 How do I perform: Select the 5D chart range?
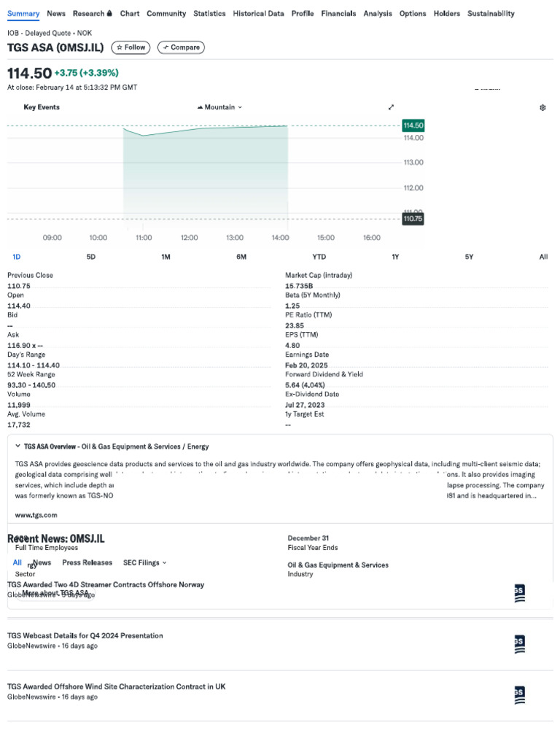point(91,257)
